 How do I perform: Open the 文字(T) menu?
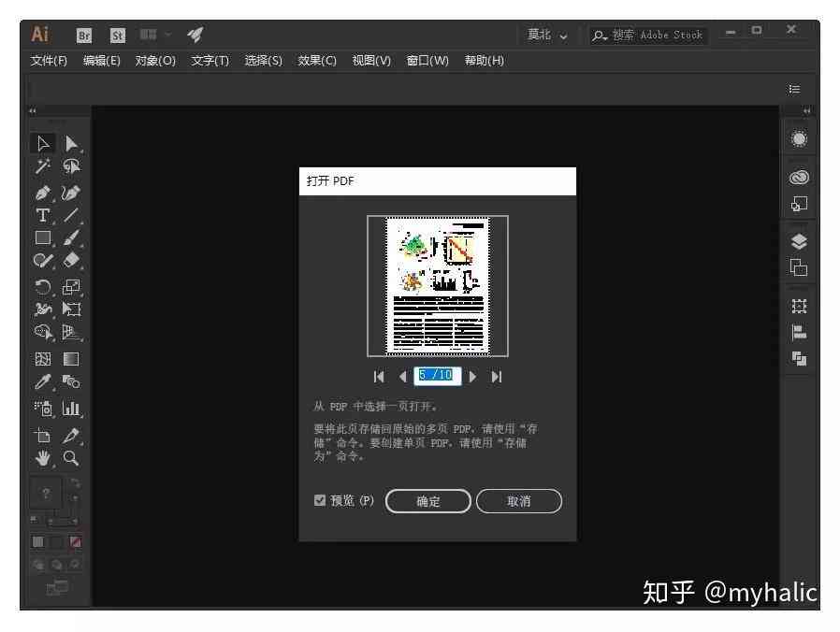tap(210, 61)
